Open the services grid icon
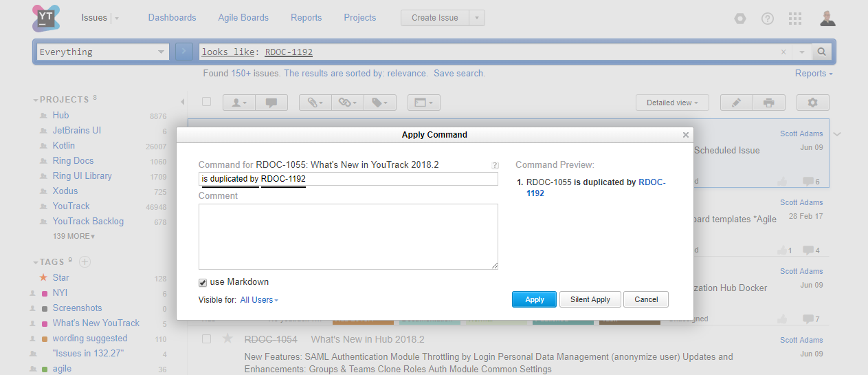Viewport: 868px width, 375px height. (x=795, y=19)
